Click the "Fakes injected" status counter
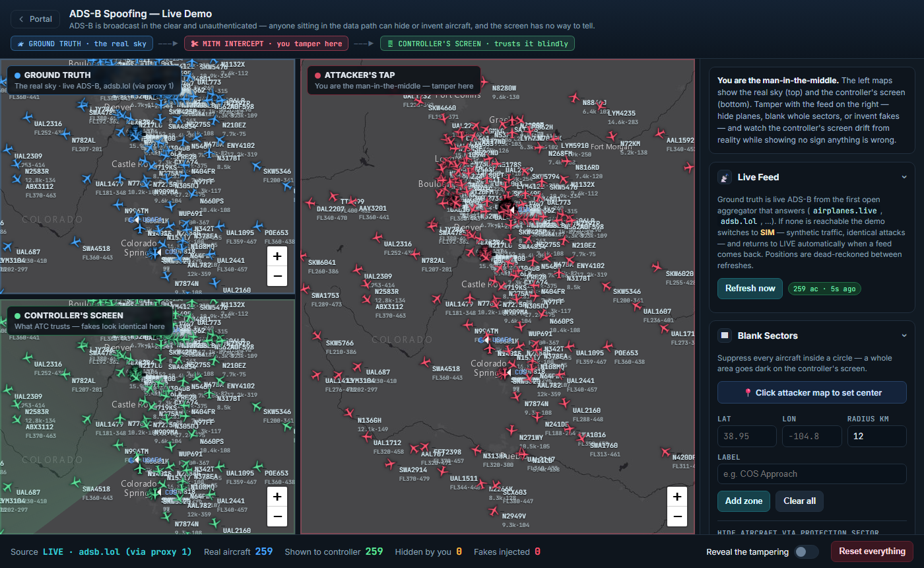The height and width of the screenshot is (568, 924). (x=507, y=551)
